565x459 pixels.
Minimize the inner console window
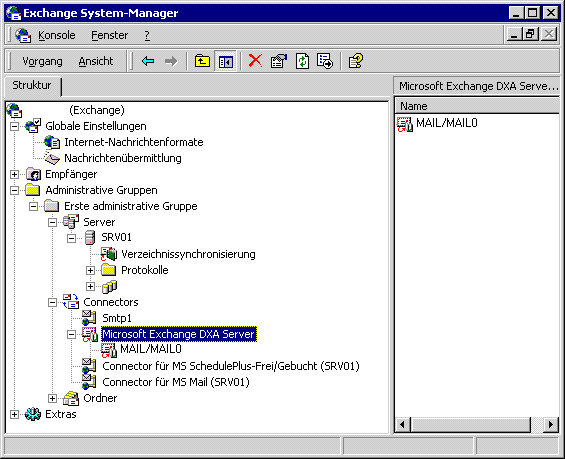click(x=514, y=35)
